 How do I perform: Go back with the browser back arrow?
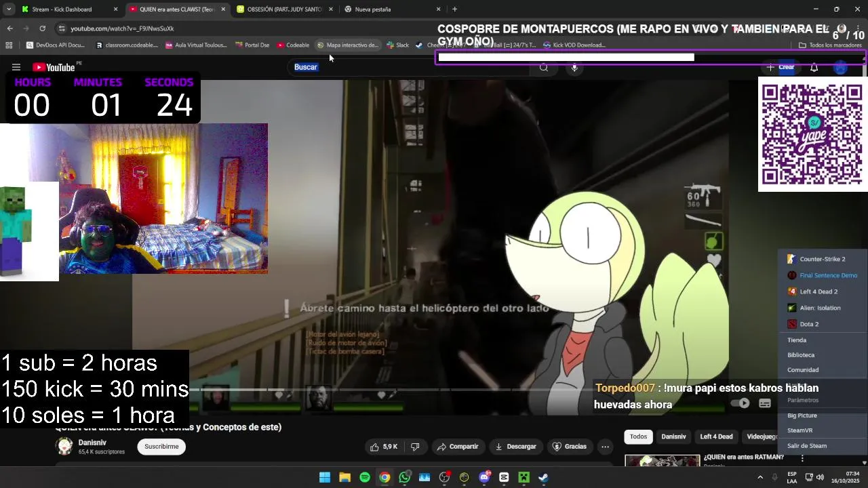pyautogui.click(x=9, y=28)
